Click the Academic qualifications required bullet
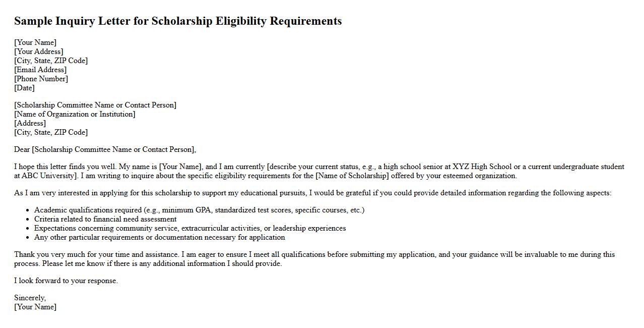The image size is (644, 328). [x=199, y=210]
